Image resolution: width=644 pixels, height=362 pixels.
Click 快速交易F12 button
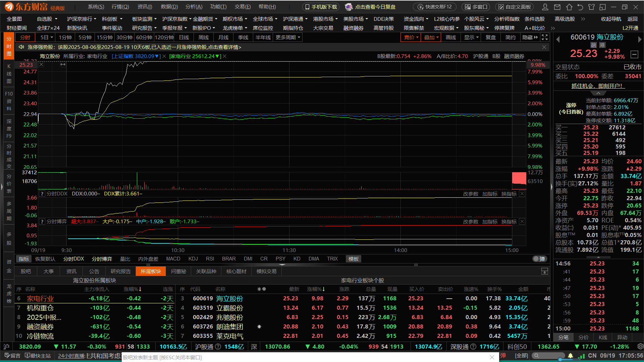pyautogui.click(x=435, y=7)
